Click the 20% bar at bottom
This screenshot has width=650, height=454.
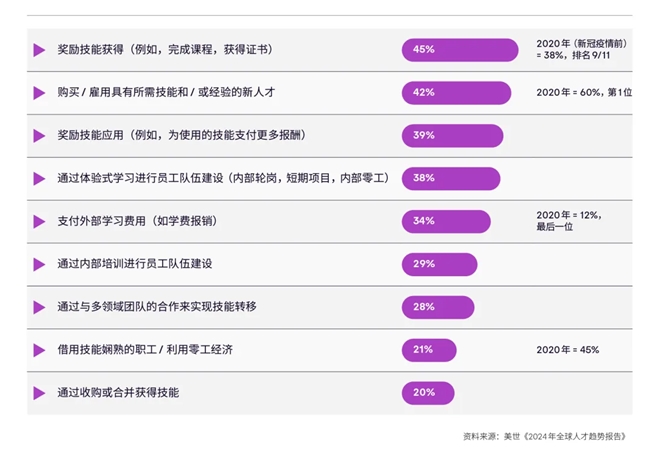point(428,393)
